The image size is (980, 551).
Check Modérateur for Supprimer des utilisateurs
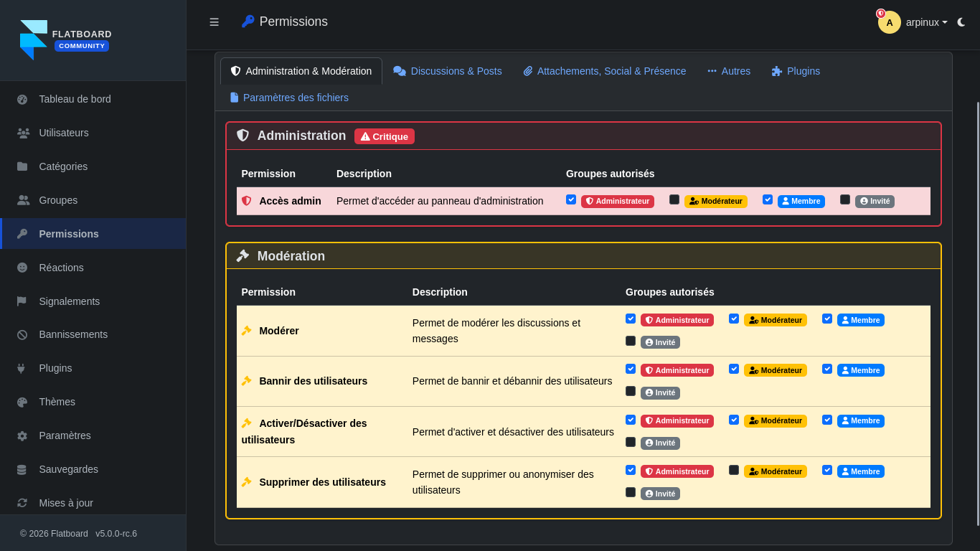point(734,470)
